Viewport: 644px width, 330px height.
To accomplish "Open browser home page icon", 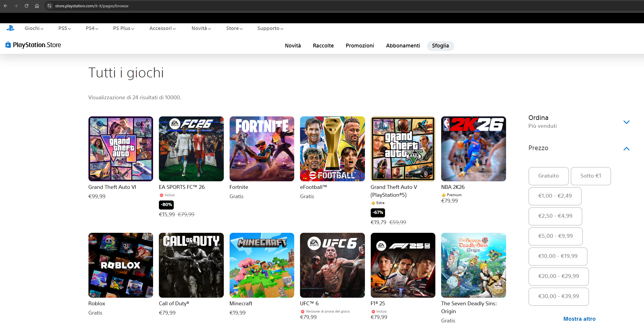I will point(37,6).
